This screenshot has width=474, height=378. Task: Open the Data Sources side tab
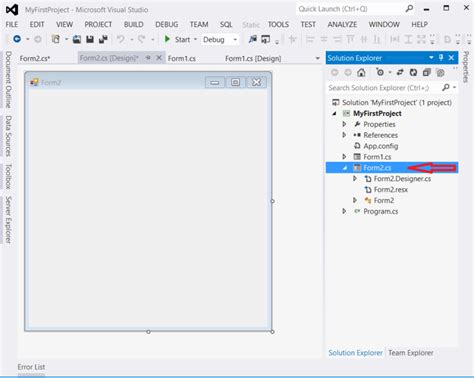click(x=8, y=136)
